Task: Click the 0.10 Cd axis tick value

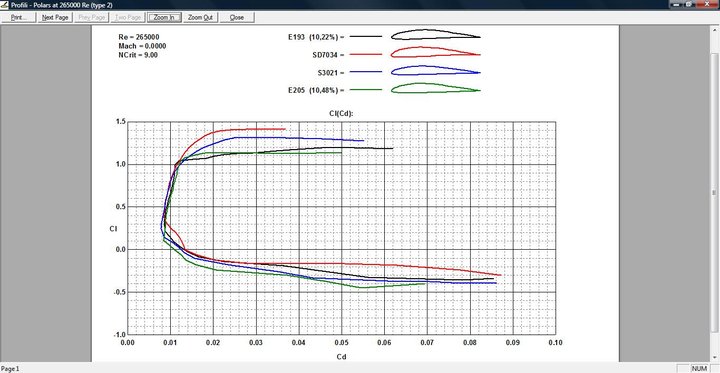Action: (555, 342)
